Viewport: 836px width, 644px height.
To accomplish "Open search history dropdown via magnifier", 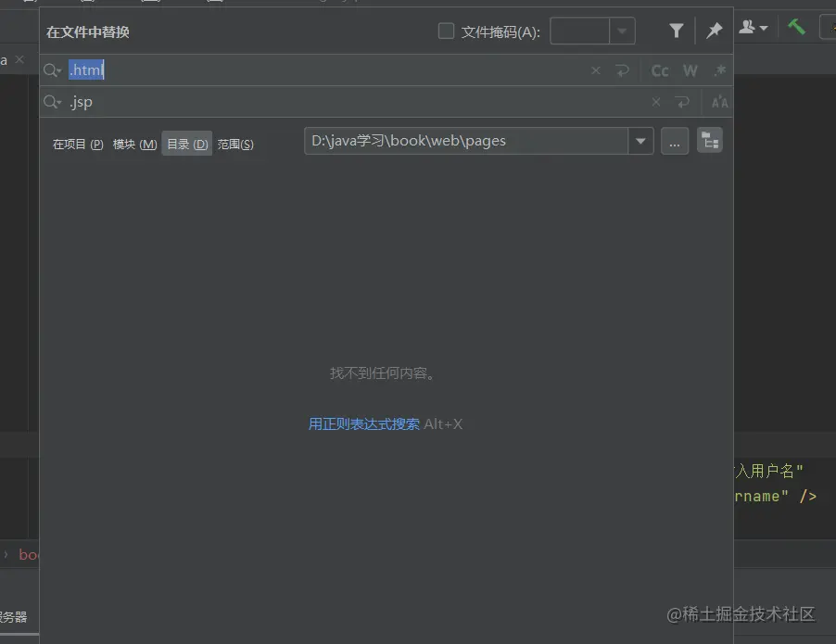I will pos(51,69).
